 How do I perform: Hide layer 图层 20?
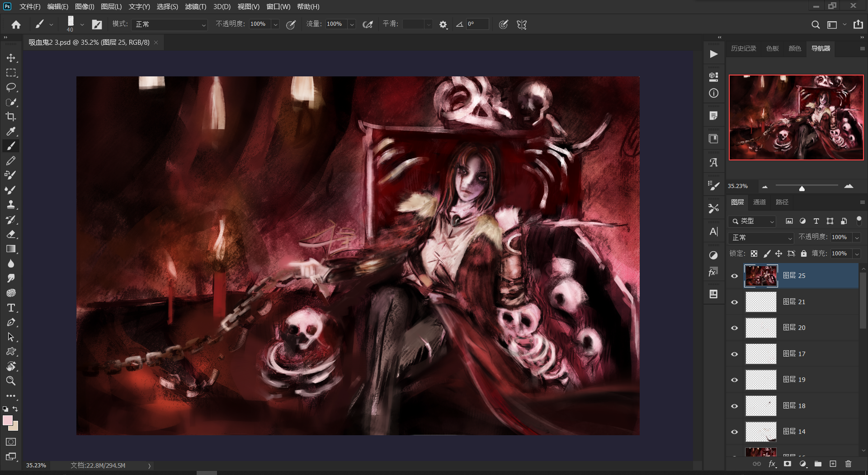pos(735,328)
